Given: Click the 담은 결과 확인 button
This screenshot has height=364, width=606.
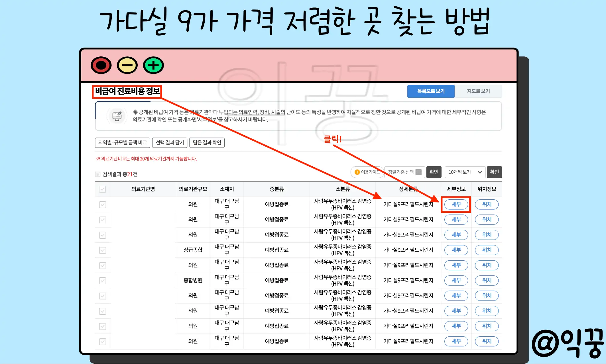Looking at the screenshot, I should [x=207, y=143].
